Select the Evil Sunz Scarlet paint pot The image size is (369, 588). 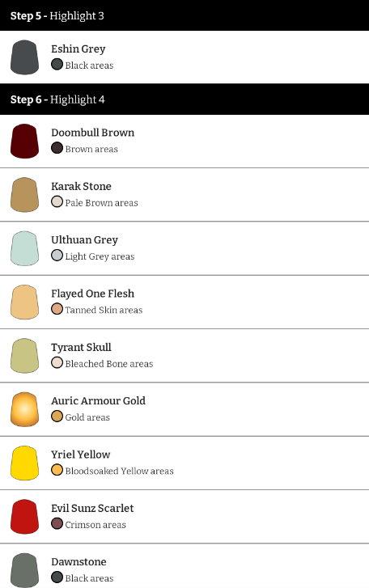(25, 516)
